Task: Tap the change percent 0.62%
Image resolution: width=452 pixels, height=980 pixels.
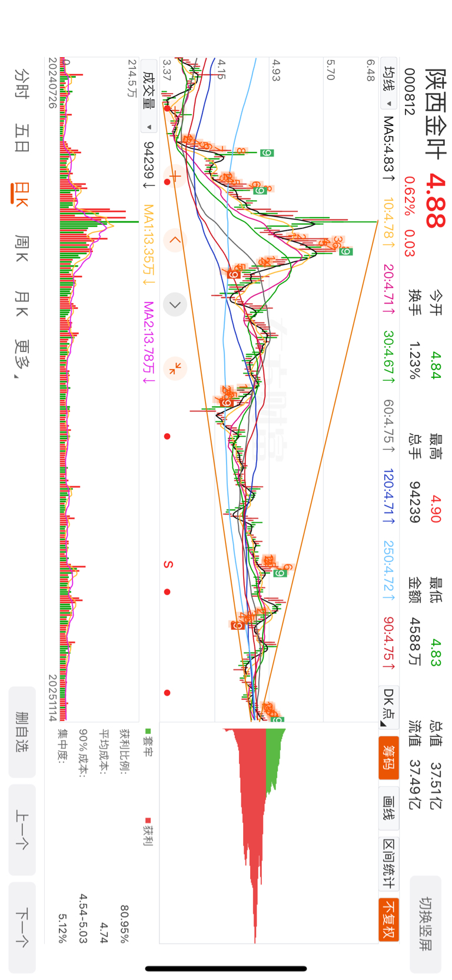Action: coord(410,197)
